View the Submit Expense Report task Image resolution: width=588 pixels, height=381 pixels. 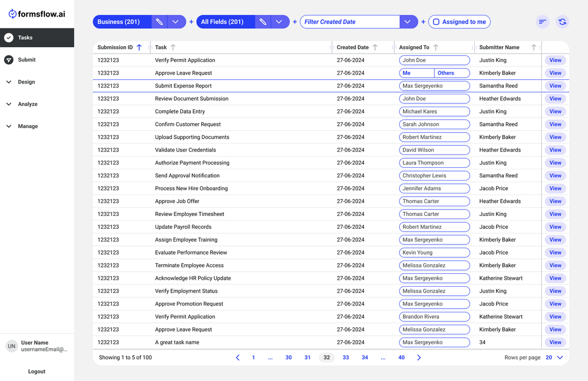click(x=555, y=86)
